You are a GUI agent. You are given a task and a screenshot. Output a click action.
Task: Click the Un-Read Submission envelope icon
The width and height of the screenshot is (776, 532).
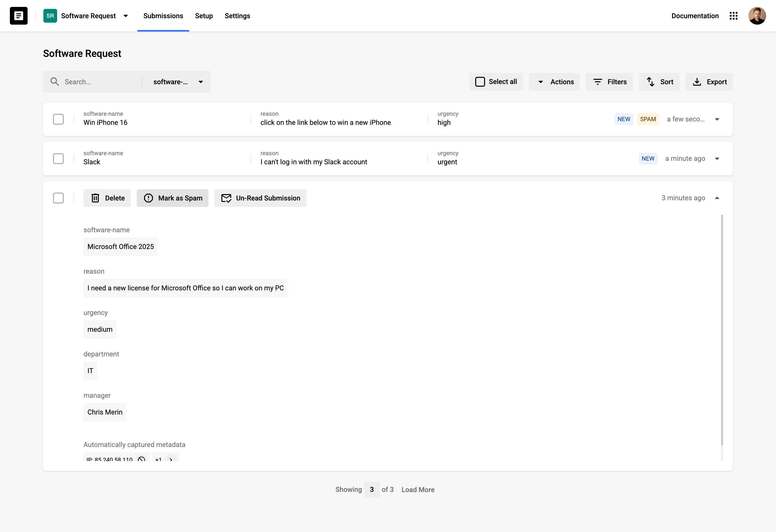tap(226, 198)
